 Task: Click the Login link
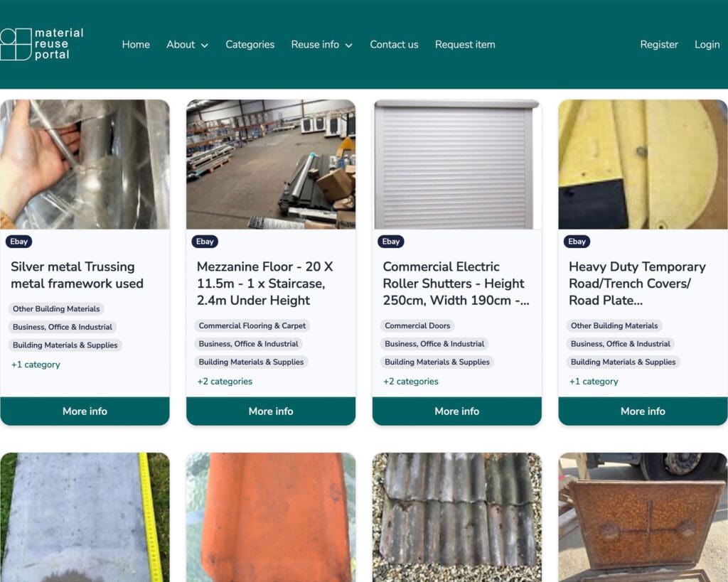(707, 44)
